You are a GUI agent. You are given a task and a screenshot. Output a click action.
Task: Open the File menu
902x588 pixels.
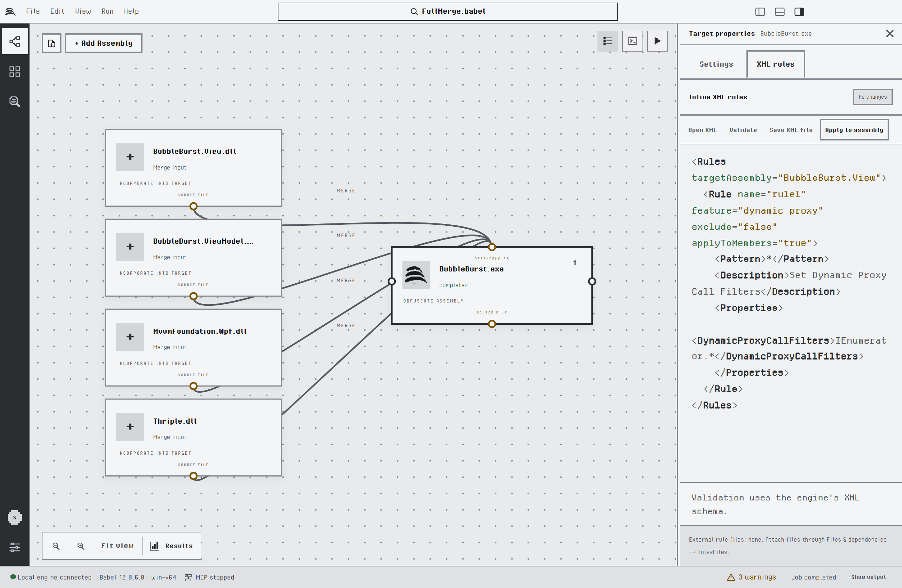point(33,11)
